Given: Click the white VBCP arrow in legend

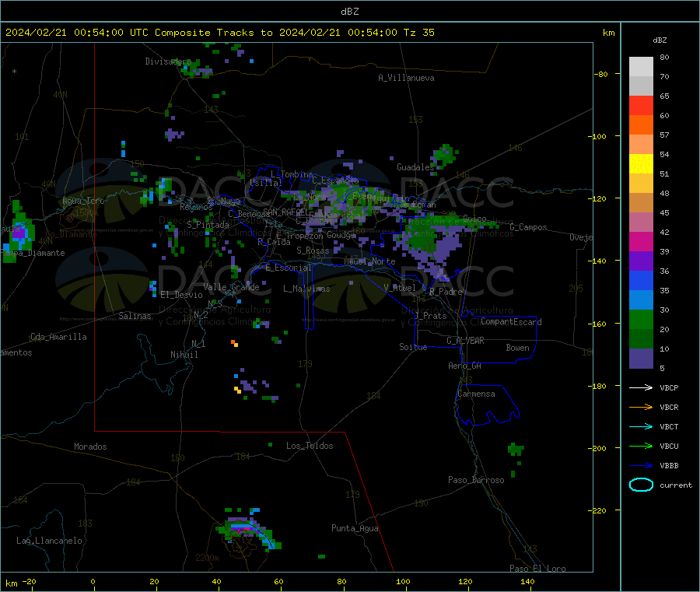Looking at the screenshot, I should [x=641, y=387].
